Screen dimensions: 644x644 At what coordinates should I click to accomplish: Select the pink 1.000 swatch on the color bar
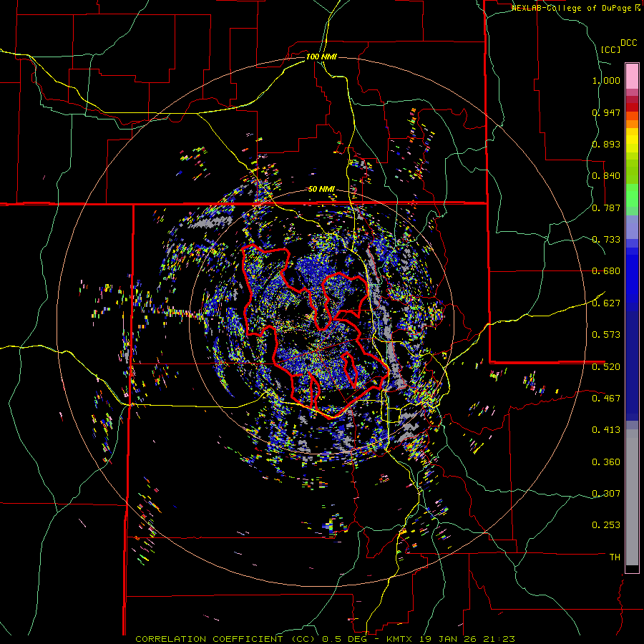point(632,76)
